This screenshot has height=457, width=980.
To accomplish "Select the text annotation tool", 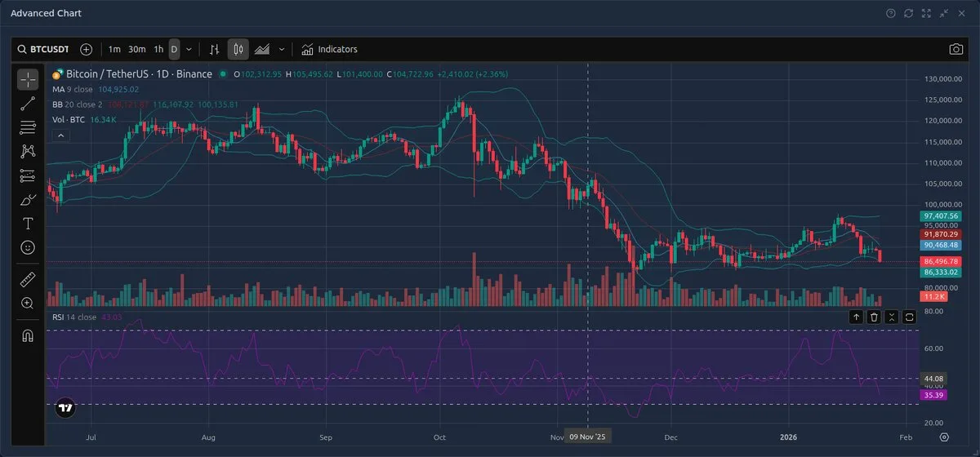I will [x=28, y=223].
